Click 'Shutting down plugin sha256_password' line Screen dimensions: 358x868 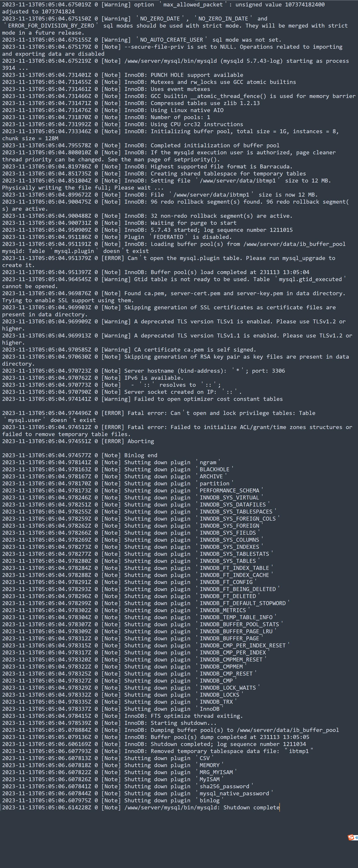tap(127, 786)
